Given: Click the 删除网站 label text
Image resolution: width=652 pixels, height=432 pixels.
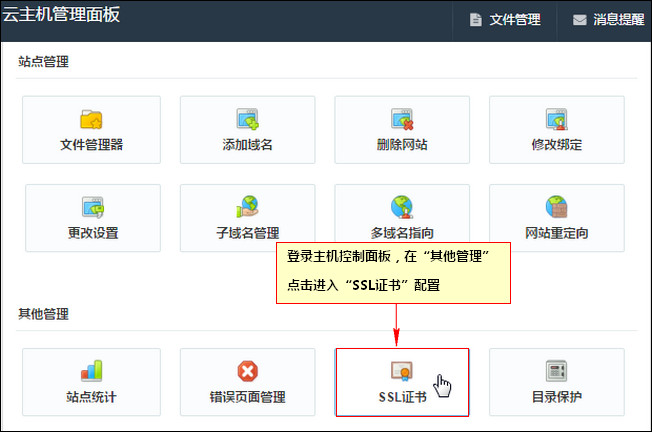Looking at the screenshot, I should [402, 145].
